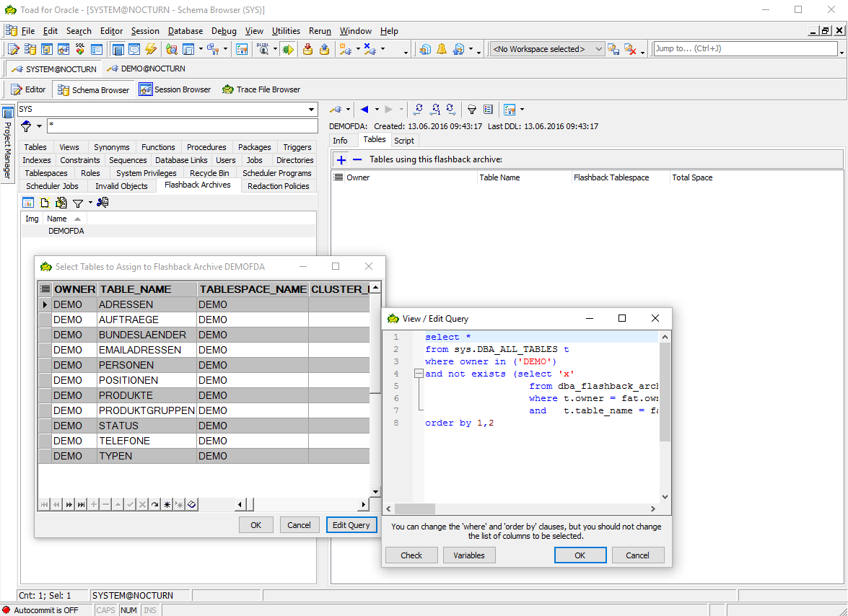Open a new Editor window from main toolbar

pos(14,49)
